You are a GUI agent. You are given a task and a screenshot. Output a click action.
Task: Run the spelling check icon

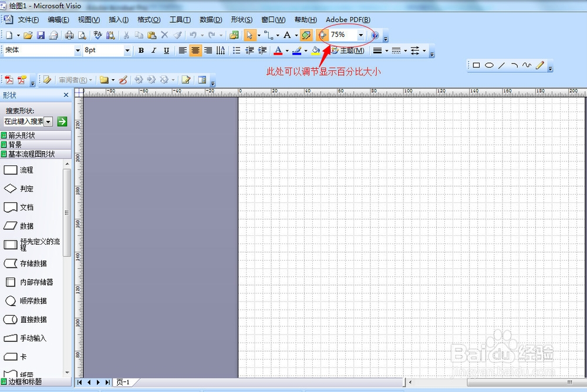[97, 35]
